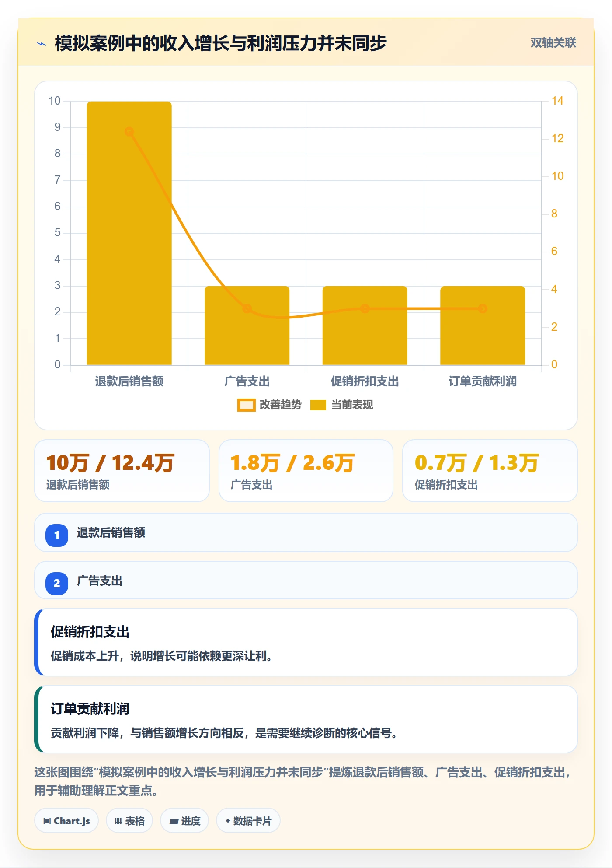Click the line point above 退款后销售额
612x868 pixels.
(x=129, y=132)
